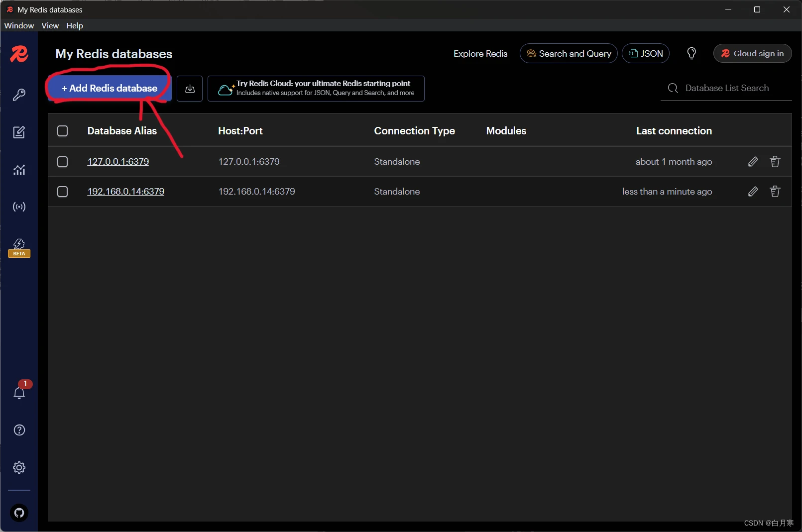Open the Window menu

click(19, 25)
